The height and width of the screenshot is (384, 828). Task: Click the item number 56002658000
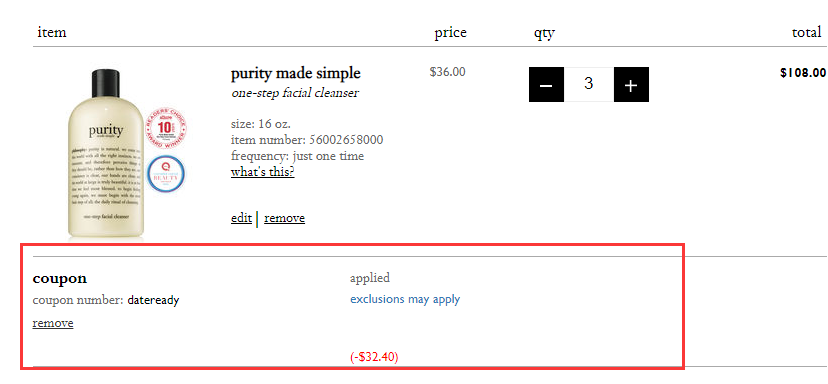coord(346,140)
